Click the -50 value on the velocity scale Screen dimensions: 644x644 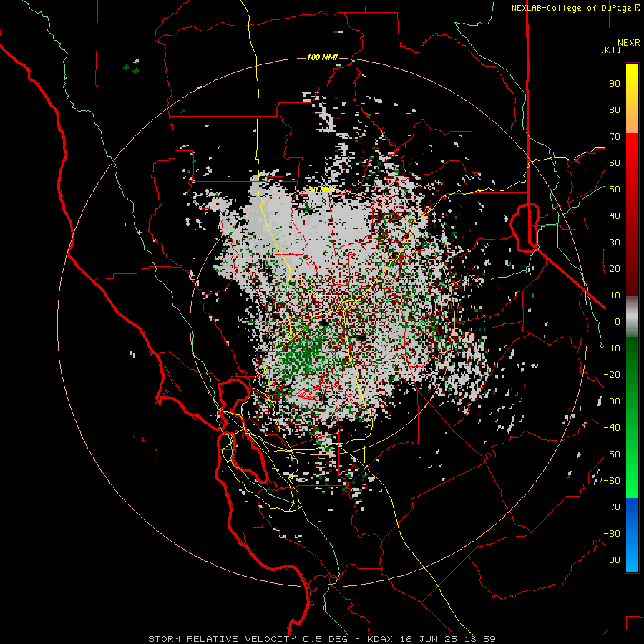coord(612,454)
